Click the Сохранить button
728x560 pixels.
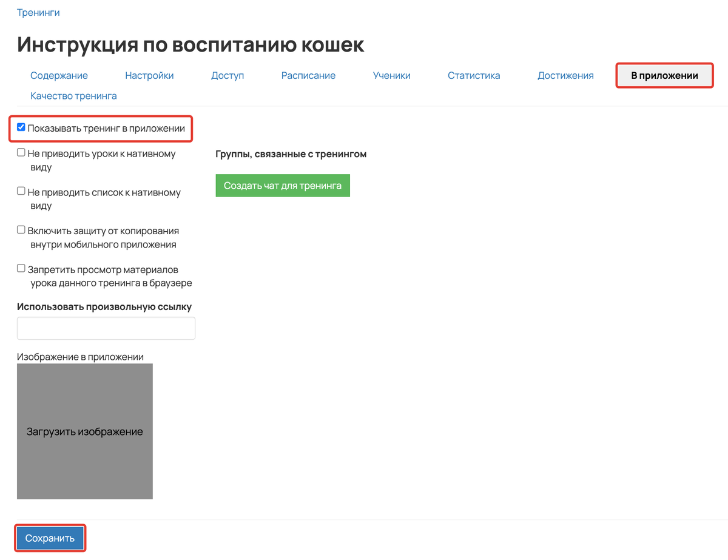(x=50, y=538)
